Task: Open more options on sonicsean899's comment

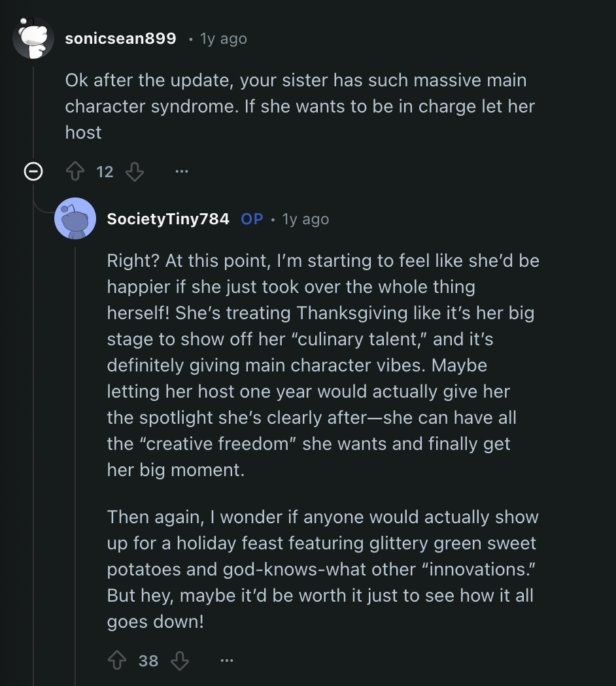Action: [x=182, y=172]
